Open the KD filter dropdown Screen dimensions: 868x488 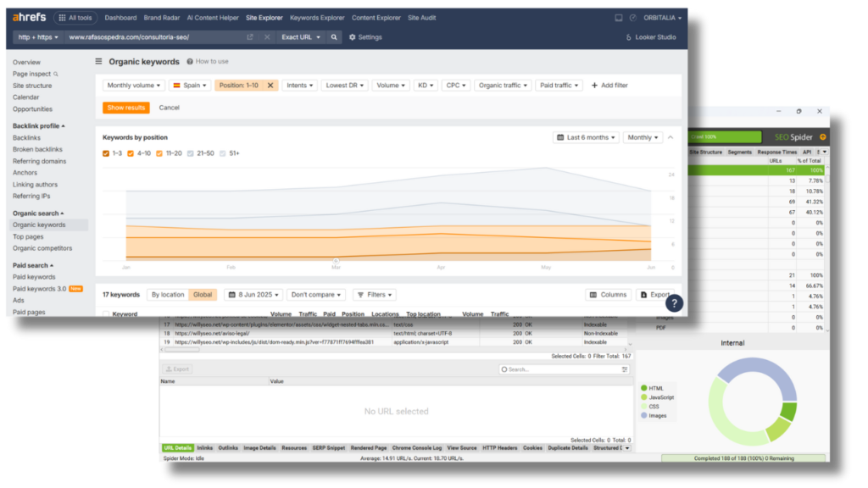[x=426, y=86]
